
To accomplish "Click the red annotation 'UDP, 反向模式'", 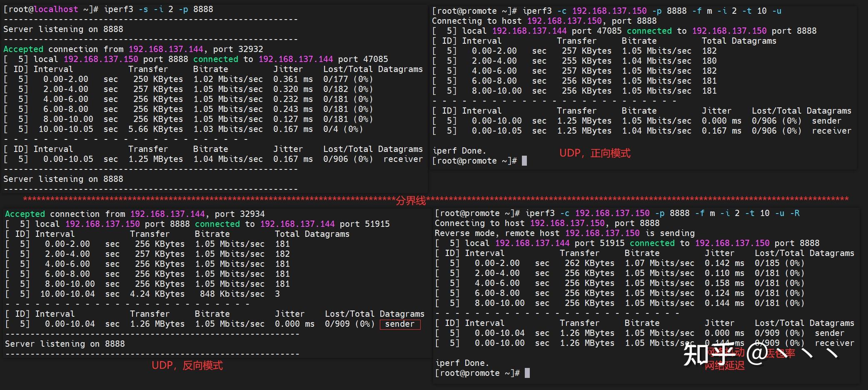I will point(188,366).
